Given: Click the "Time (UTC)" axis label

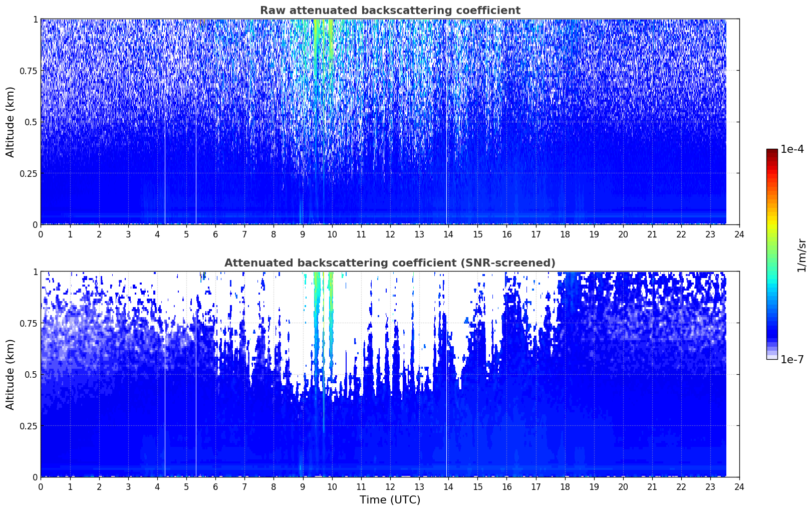Looking at the screenshot, I should coord(390,500).
